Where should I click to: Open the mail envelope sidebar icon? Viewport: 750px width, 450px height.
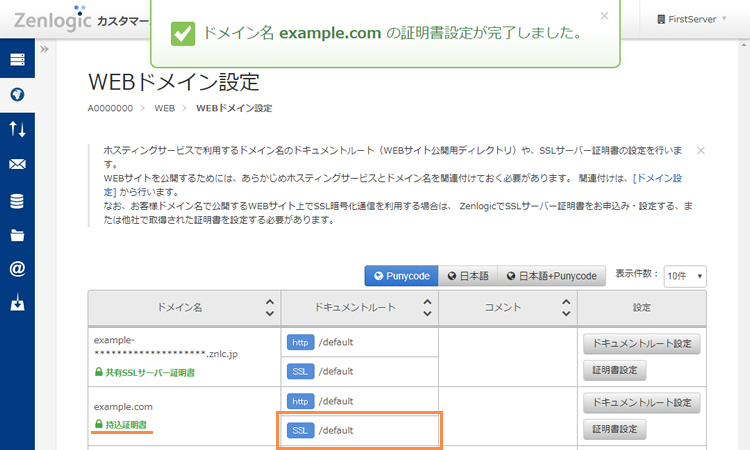pyautogui.click(x=17, y=164)
